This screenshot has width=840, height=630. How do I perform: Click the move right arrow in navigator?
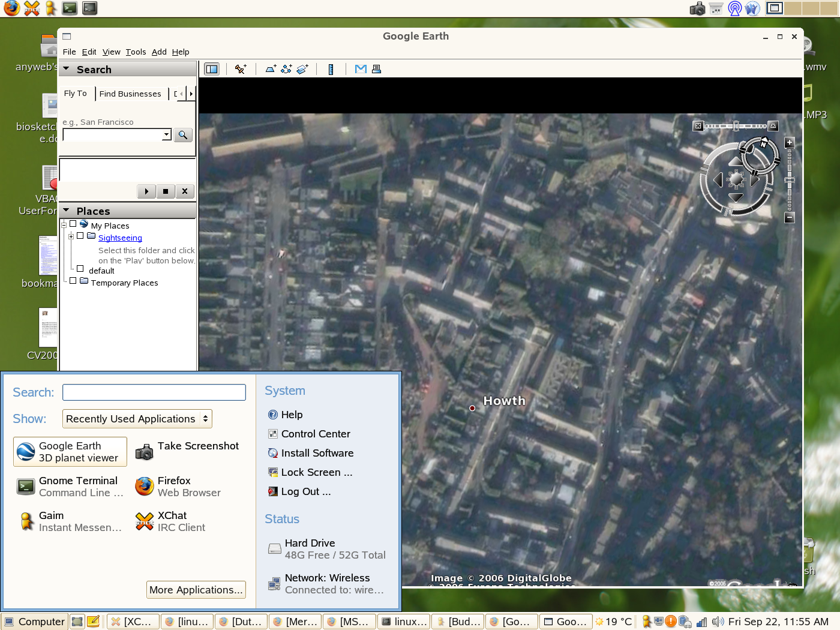pos(754,179)
